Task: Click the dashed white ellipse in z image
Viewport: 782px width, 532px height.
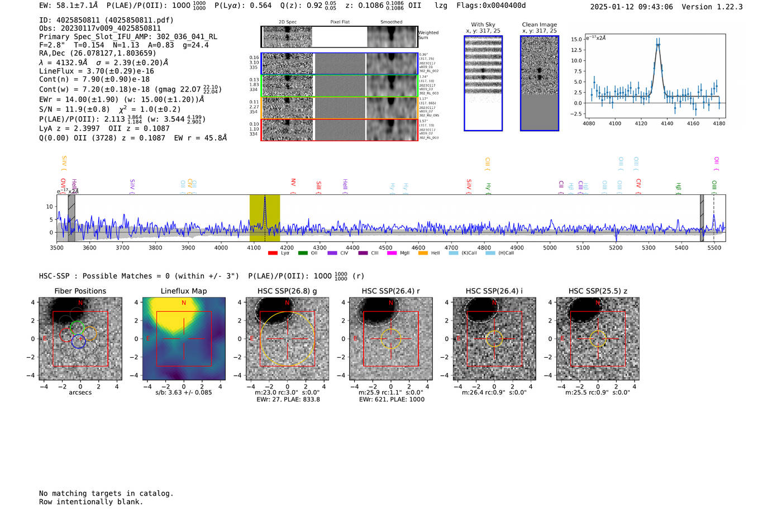Action: [584, 310]
